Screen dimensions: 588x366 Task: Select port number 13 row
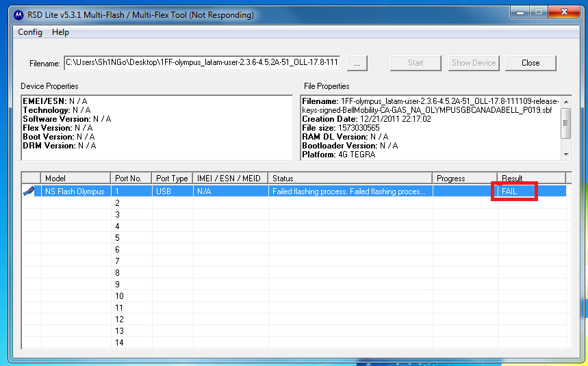(296, 330)
